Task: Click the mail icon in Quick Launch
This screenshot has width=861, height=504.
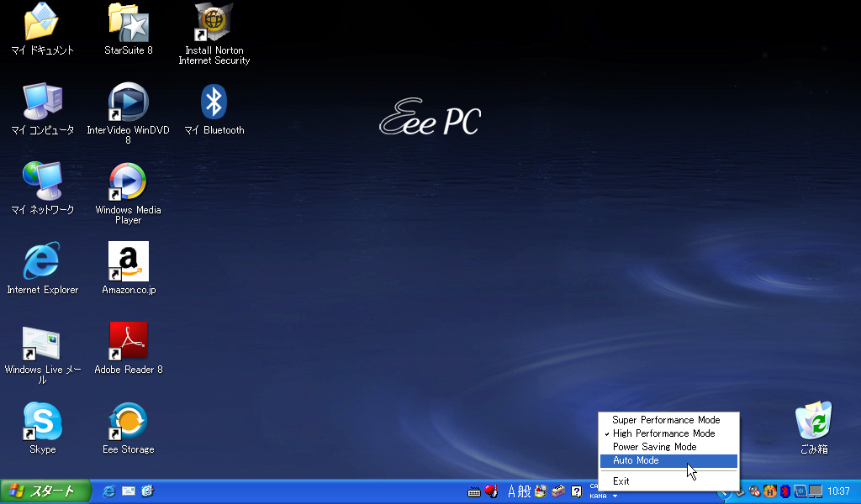Action: point(128,491)
